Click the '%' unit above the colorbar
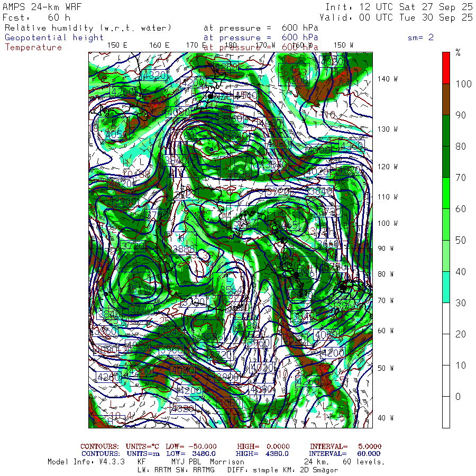This screenshot has width=476, height=476. coord(458,53)
